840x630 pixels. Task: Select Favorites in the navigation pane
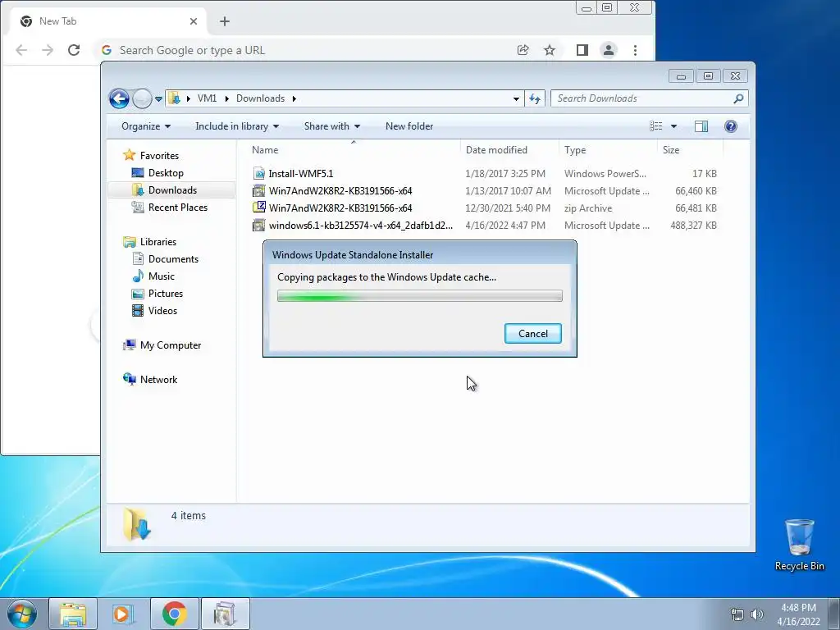point(159,155)
